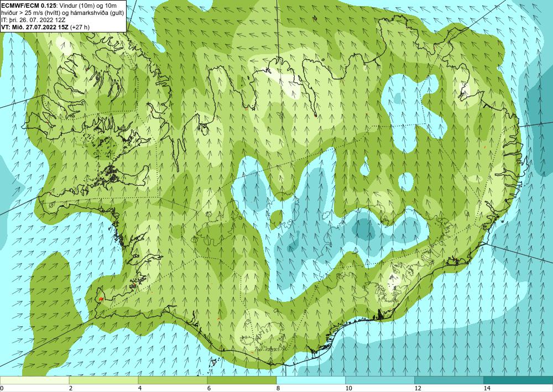Click the legend scale label '12'
553x392 pixels.
[418, 389]
